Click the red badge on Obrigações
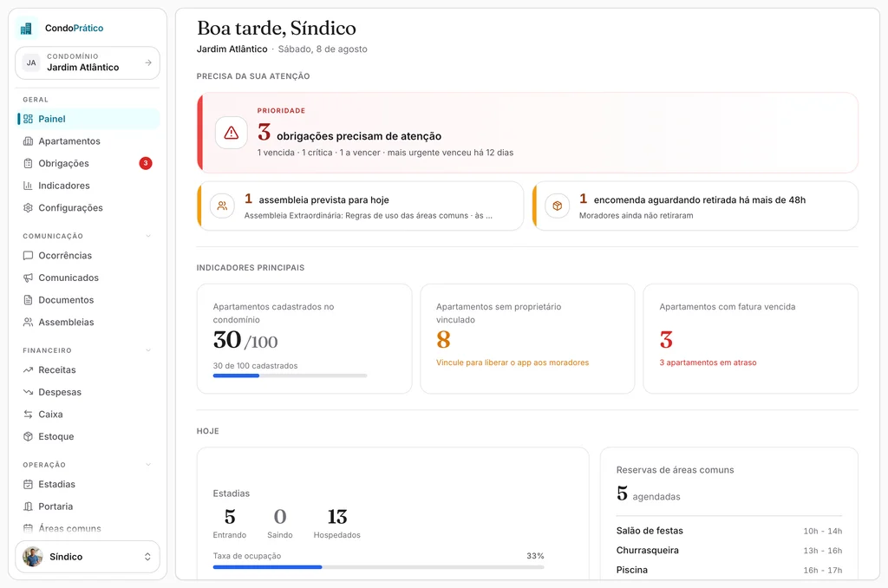Screen dimensions: 888x588 pyautogui.click(x=146, y=163)
